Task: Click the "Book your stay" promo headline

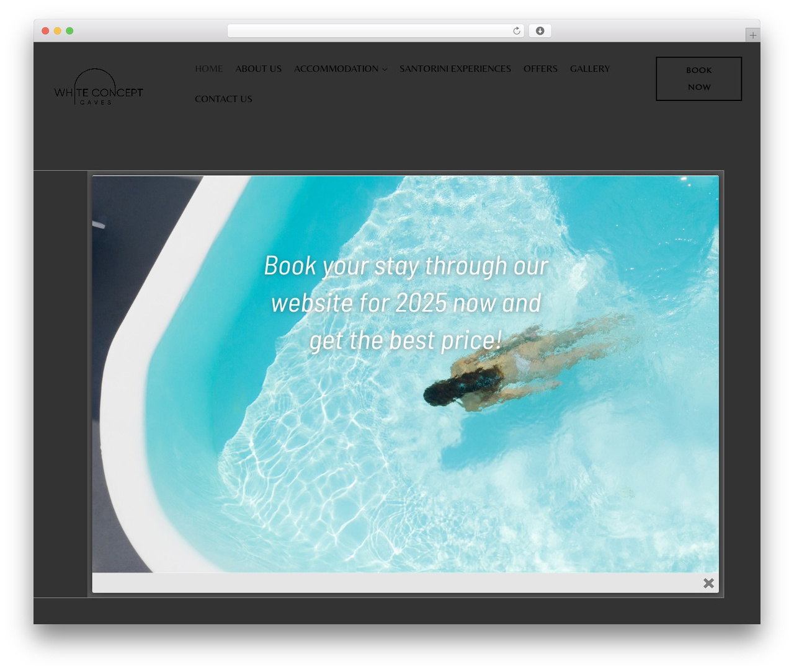Action: pos(406,303)
